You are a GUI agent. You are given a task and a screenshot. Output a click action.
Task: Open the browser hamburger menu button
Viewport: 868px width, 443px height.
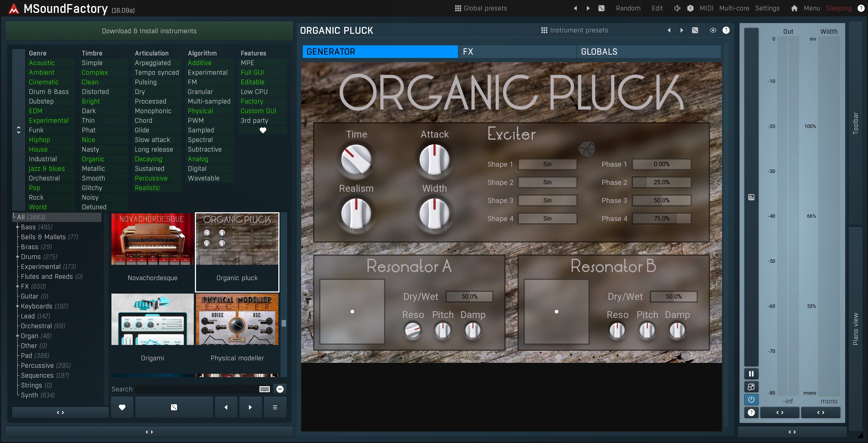click(275, 407)
